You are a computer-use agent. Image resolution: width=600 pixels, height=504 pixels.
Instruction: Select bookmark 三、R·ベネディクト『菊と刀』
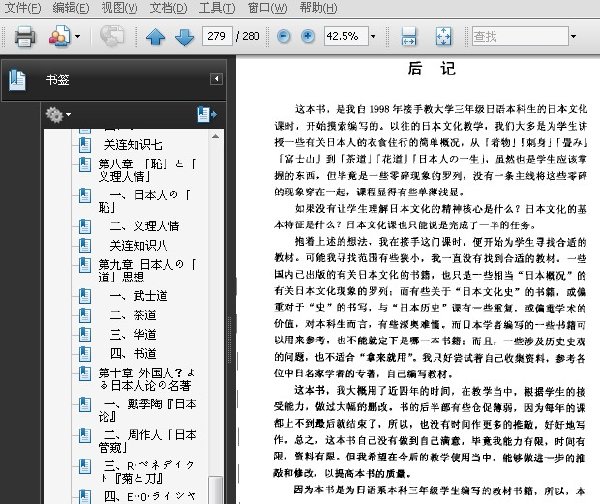pos(148,472)
